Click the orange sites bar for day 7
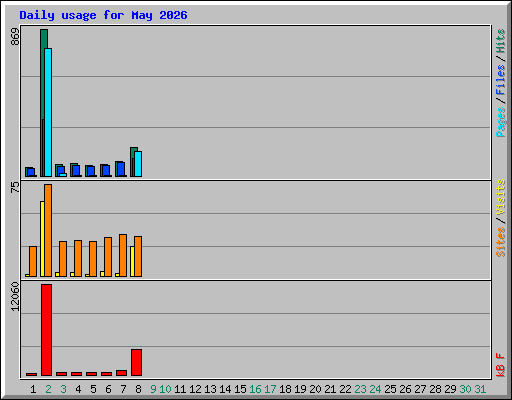 click(x=123, y=256)
